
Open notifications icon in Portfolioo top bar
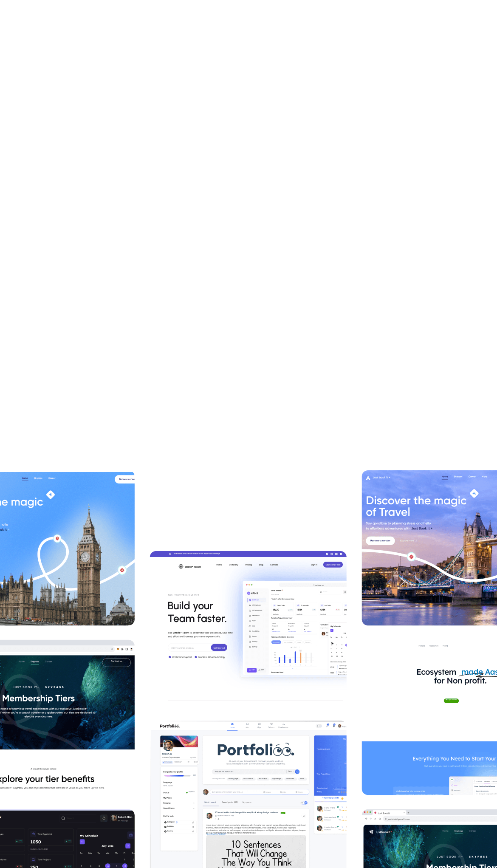[334, 726]
